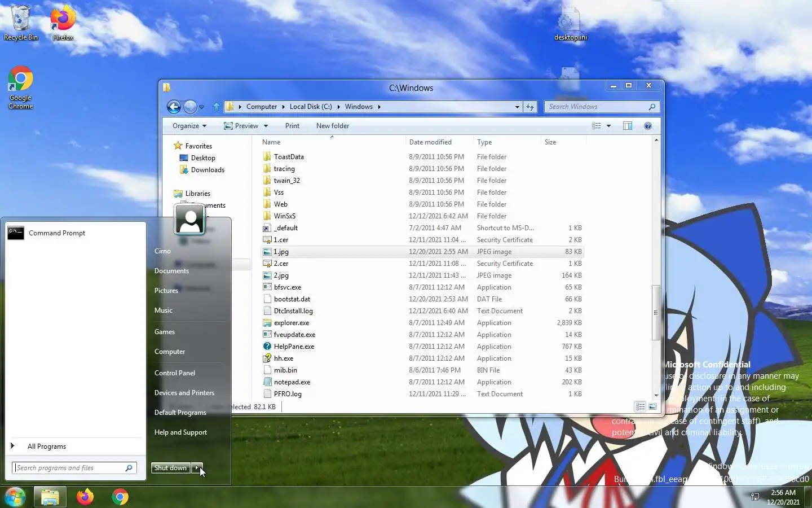
Task: Open Control Panel from Start menu
Action: coord(175,373)
